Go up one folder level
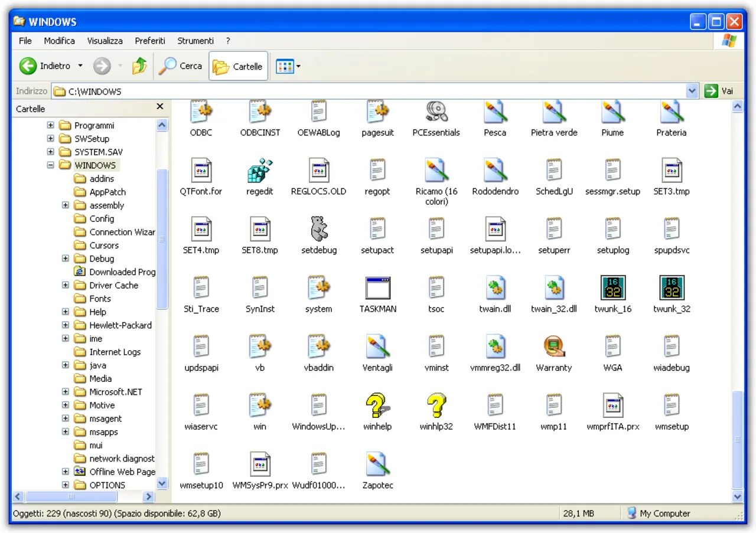The height and width of the screenshot is (533, 756). 140,66
